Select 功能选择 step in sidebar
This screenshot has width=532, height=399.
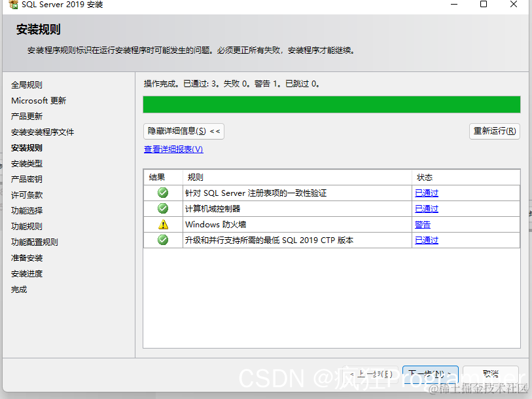pyautogui.click(x=27, y=210)
